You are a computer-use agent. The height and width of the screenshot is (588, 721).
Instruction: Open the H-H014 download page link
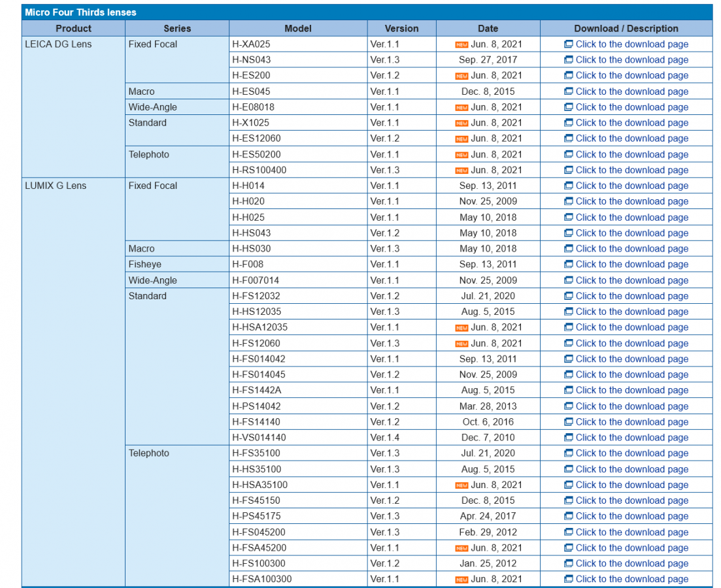click(631, 186)
